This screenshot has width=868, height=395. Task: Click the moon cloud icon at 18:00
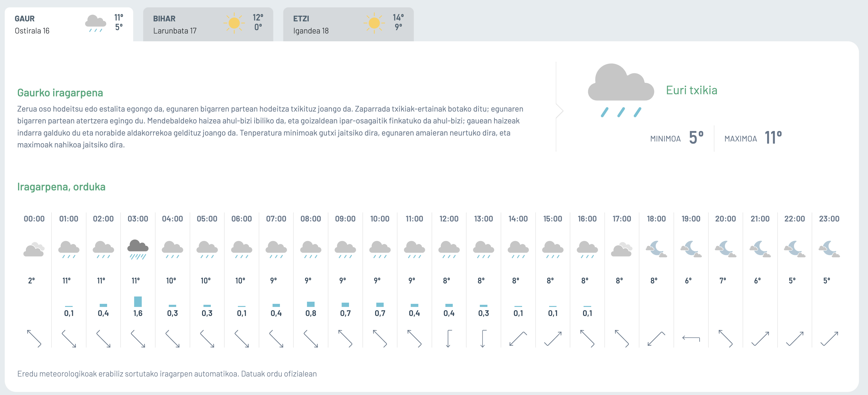coord(656,249)
